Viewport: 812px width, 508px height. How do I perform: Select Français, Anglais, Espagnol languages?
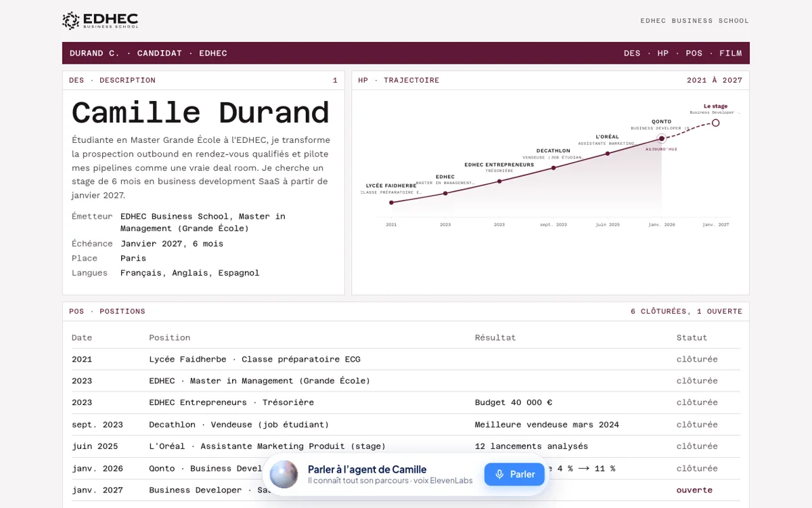190,273
